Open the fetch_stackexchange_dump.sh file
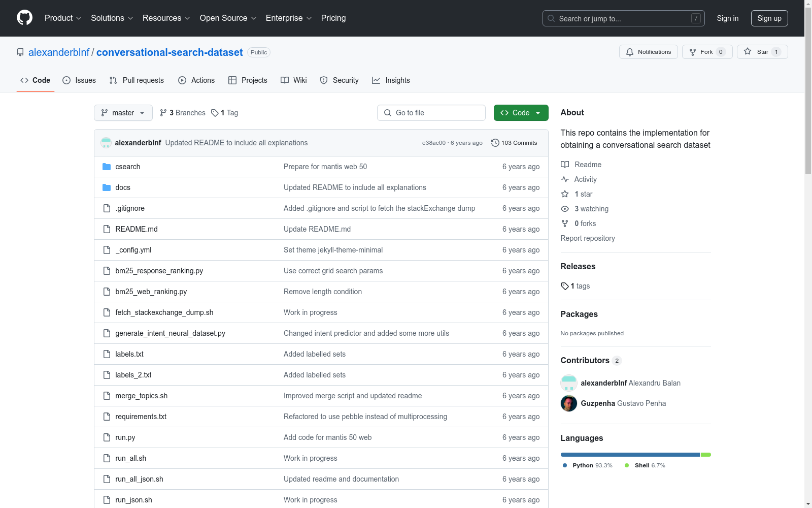This screenshot has height=508, width=812. pos(164,312)
